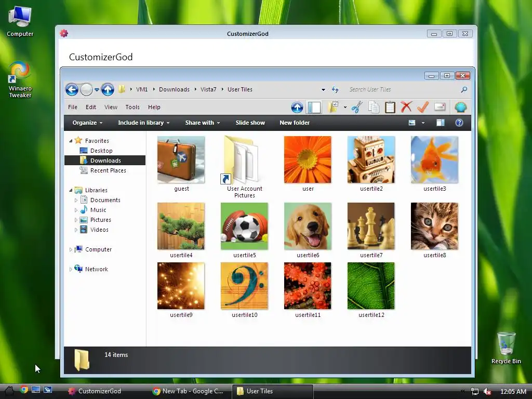Image resolution: width=532 pixels, height=399 pixels.
Task: Click the Copy pages icon
Action: click(x=374, y=107)
